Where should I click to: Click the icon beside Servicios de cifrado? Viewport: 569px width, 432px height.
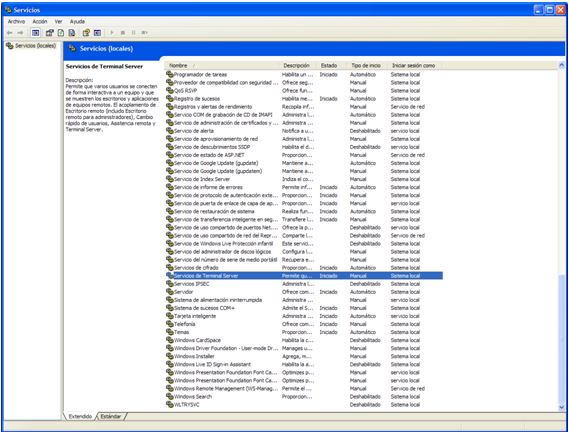coord(169,268)
